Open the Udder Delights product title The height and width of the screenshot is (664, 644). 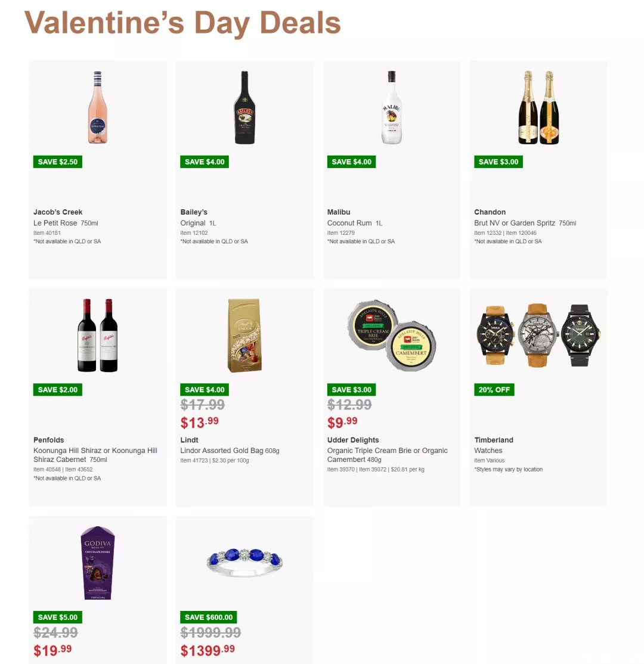[353, 439]
